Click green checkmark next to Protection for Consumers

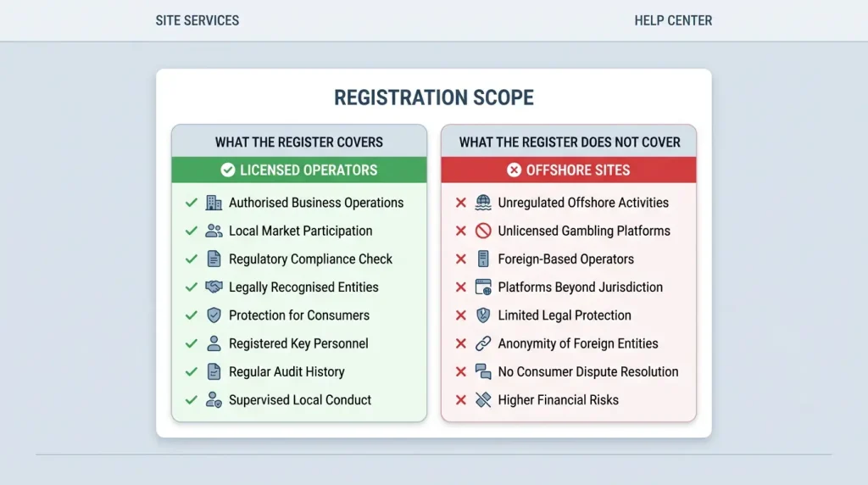[x=192, y=315]
